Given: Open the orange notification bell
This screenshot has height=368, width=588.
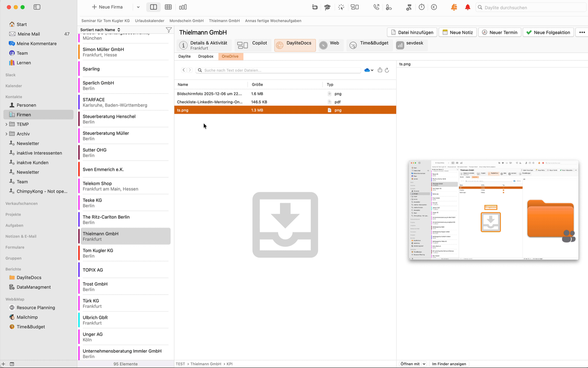Looking at the screenshot, I should (454, 7).
